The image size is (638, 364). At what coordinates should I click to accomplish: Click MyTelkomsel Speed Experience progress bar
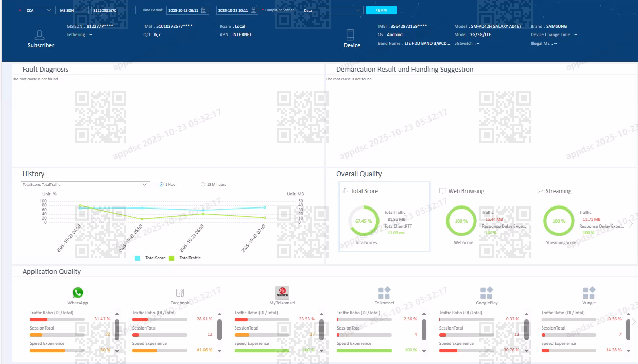coord(262,350)
